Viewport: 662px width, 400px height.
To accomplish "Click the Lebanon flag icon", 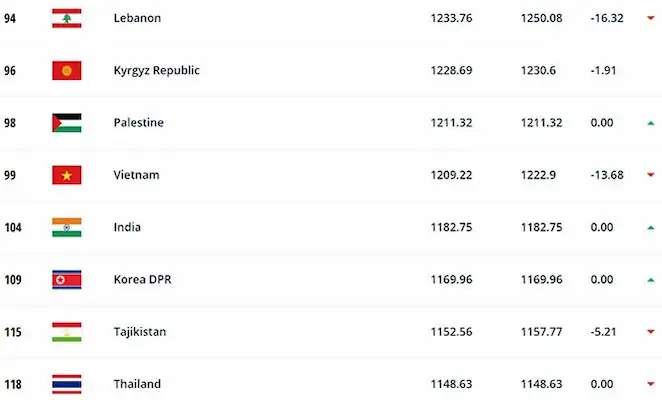I will coord(66,18).
